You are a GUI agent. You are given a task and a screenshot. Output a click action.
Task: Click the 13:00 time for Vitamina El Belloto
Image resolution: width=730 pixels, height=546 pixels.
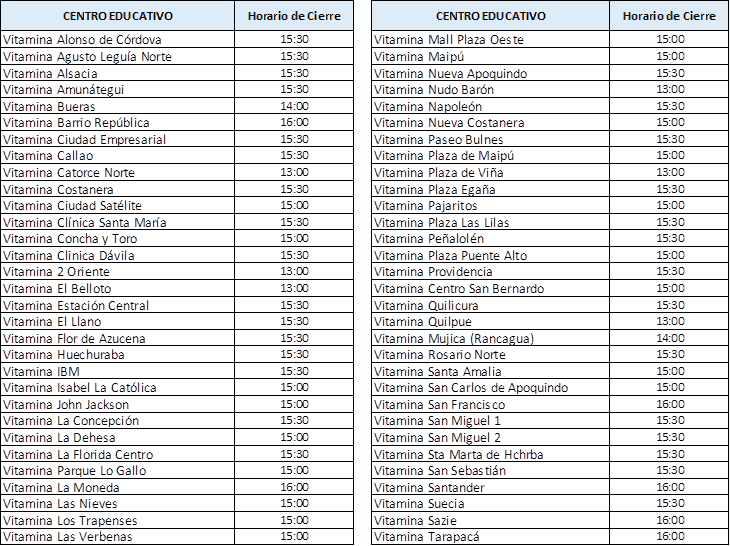[x=294, y=288]
